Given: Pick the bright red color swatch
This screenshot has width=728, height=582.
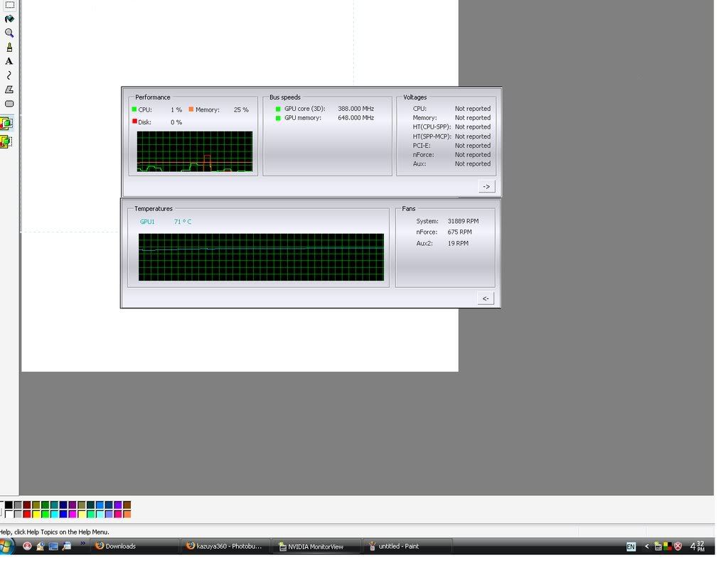Looking at the screenshot, I should 27,514.
